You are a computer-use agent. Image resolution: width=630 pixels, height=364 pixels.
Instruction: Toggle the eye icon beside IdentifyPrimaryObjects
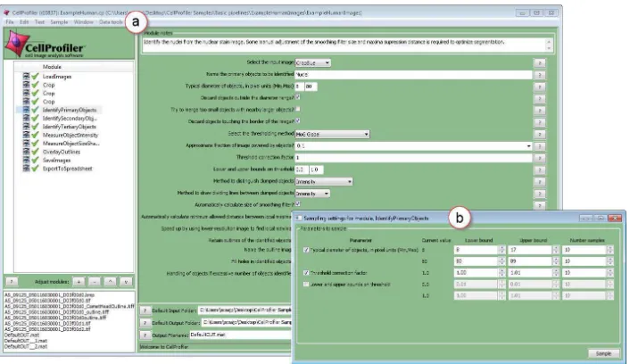[x=26, y=109]
